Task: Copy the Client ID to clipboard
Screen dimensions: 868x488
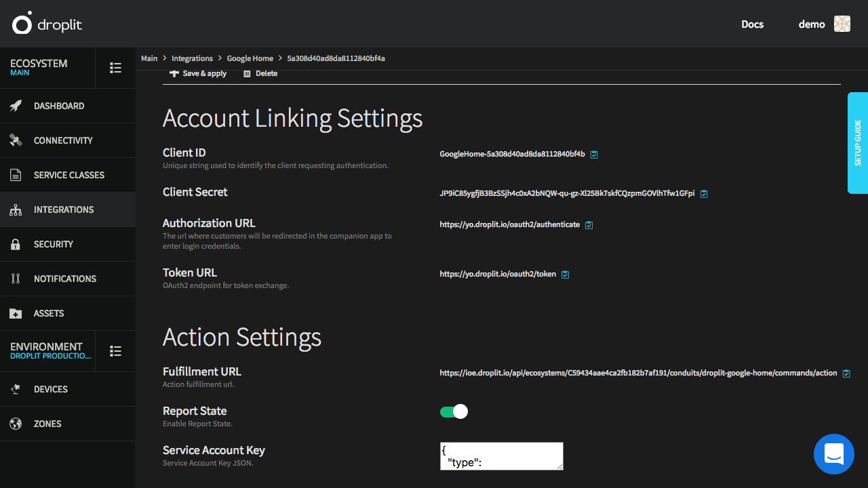Action: (x=594, y=155)
